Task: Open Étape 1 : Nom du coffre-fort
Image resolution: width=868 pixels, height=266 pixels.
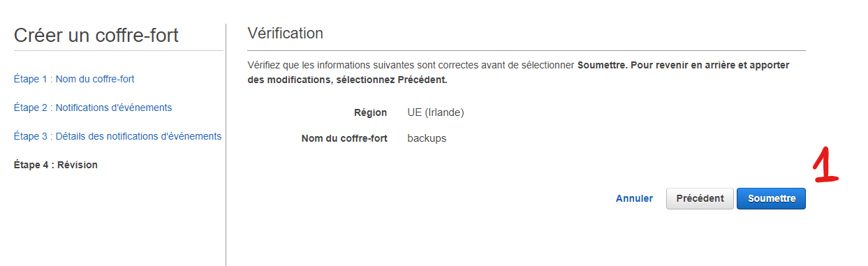Action: pyautogui.click(x=74, y=79)
